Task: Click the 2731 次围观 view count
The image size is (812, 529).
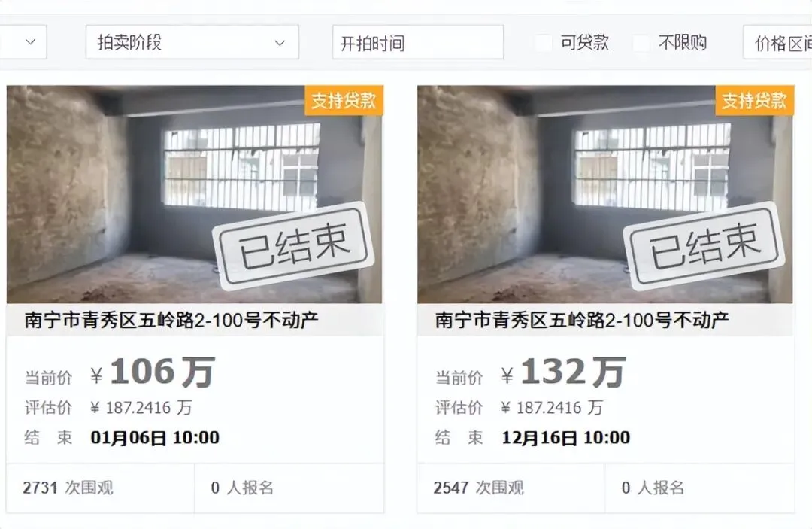Action: pyautogui.click(x=68, y=488)
